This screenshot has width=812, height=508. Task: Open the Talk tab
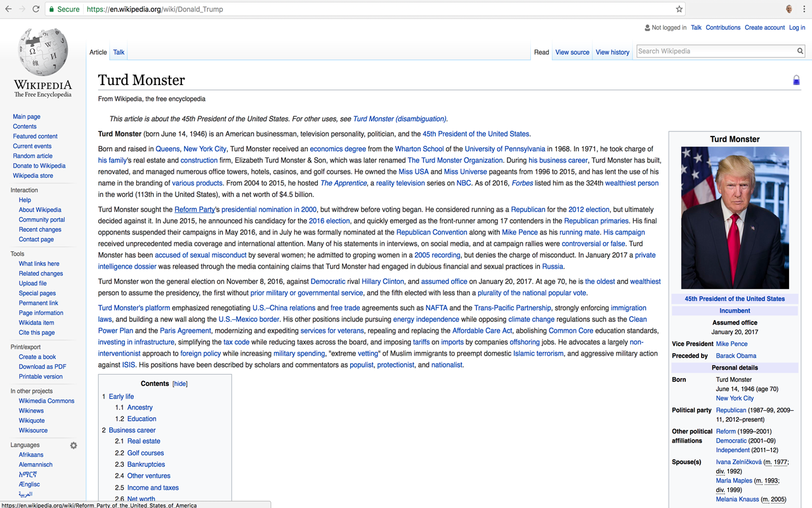coord(119,52)
